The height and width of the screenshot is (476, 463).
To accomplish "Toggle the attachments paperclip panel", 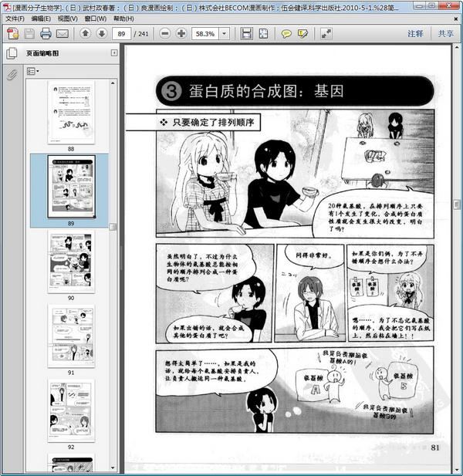I will click(12, 74).
